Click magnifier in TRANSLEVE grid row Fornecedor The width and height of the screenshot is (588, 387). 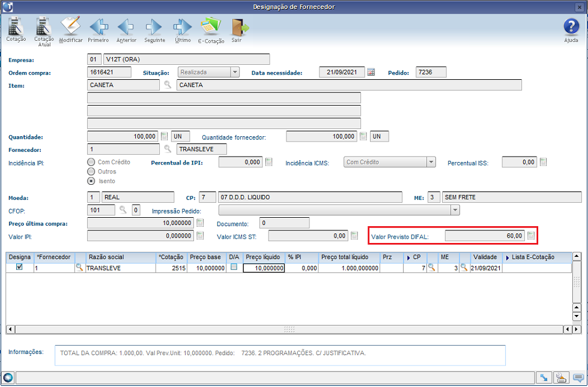point(79,268)
